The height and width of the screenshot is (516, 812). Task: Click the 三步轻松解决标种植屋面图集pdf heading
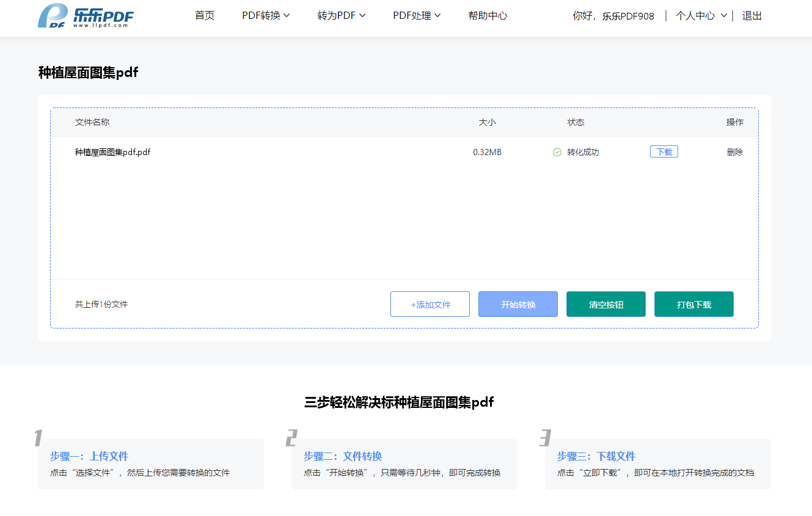point(399,402)
